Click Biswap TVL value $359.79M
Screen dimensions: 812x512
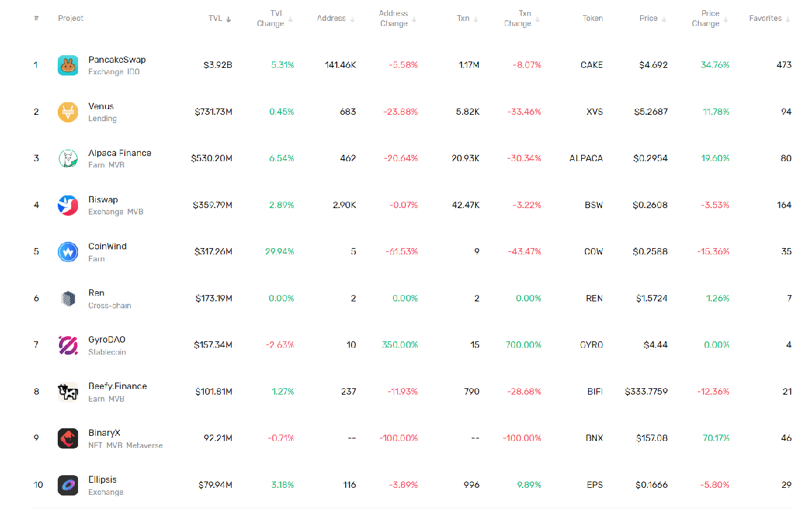click(213, 205)
